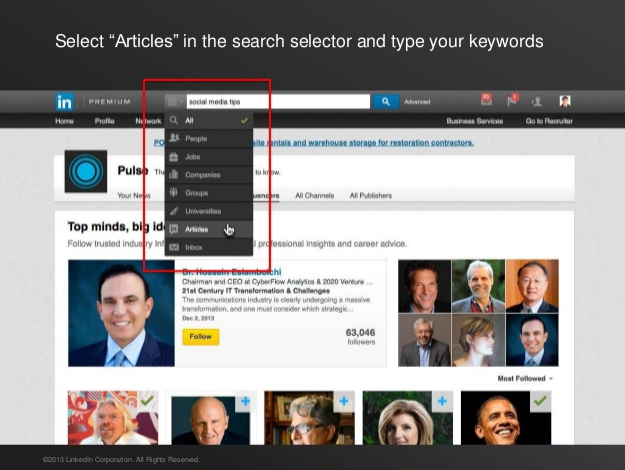Image resolution: width=625 pixels, height=470 pixels.
Task: Click the add connections icon
Action: click(537, 102)
